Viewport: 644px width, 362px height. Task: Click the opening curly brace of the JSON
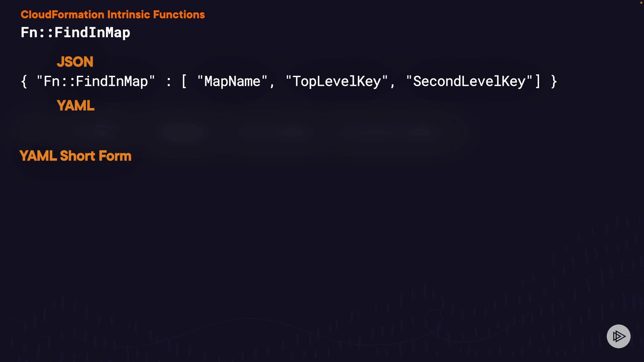(x=24, y=81)
